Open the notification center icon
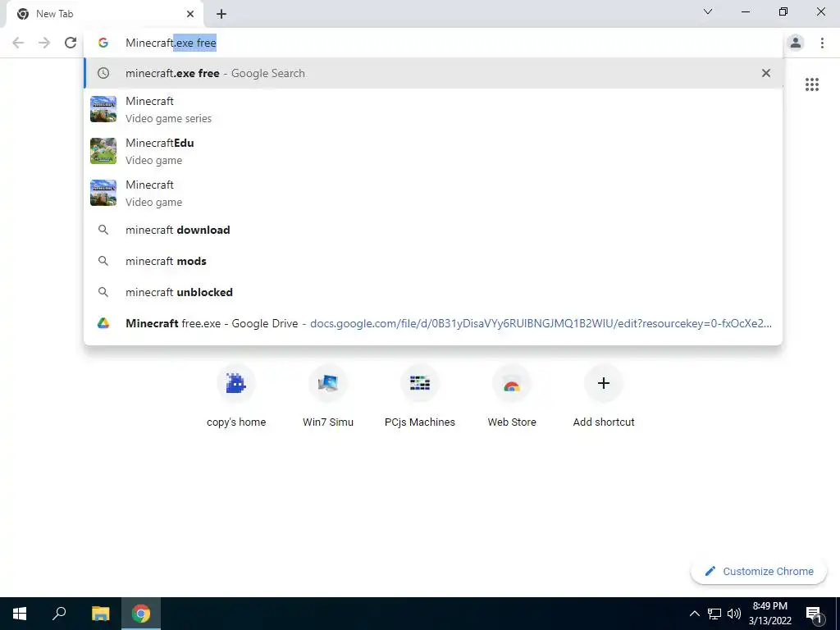 813,614
